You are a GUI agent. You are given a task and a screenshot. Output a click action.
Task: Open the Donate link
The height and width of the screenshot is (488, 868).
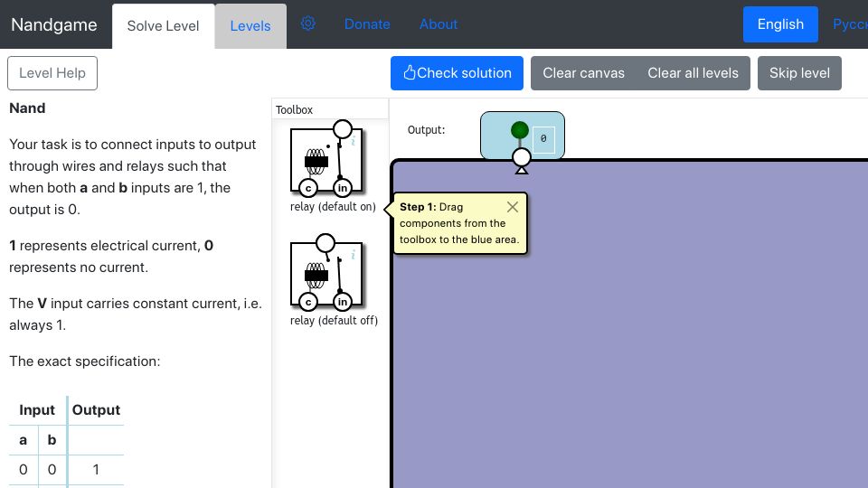[x=367, y=24]
